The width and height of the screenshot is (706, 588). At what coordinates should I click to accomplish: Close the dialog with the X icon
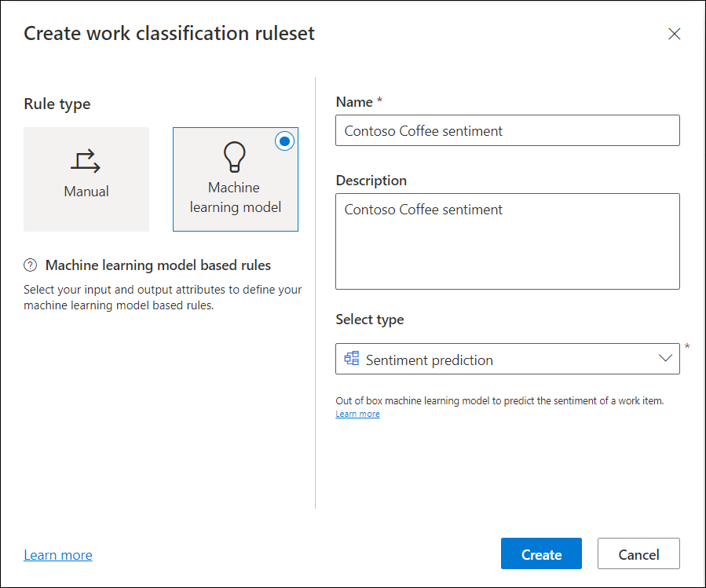coord(674,34)
